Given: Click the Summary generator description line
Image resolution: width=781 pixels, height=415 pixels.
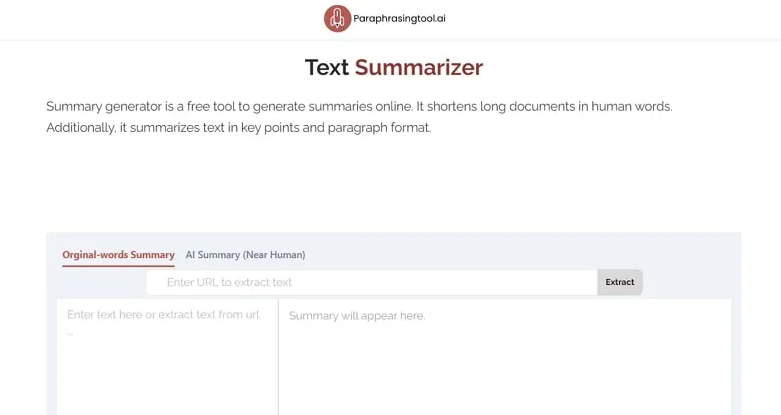Looking at the screenshot, I should tap(359, 106).
